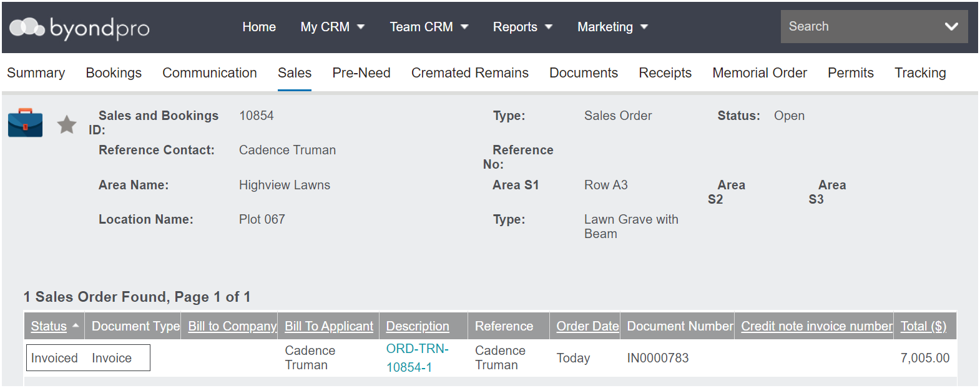The image size is (980, 388).
Task: Sort by Description column header
Action: 418,326
